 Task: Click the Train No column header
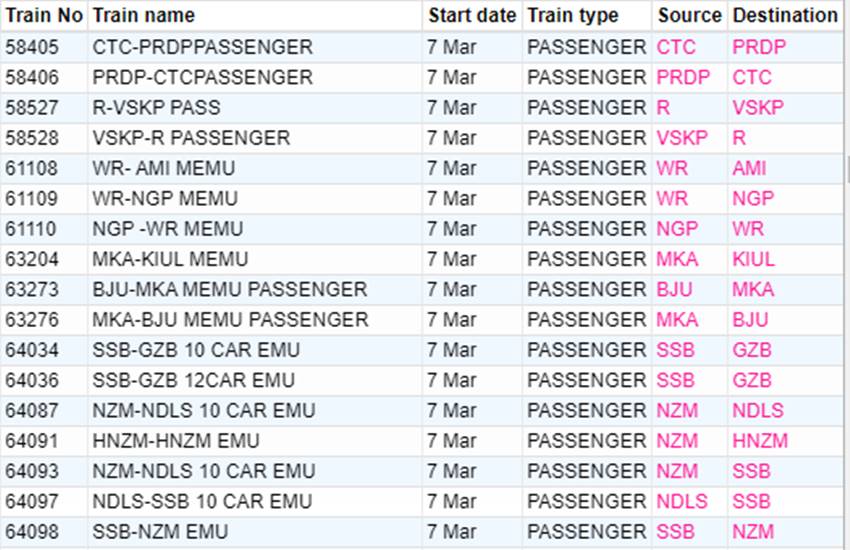(x=44, y=15)
